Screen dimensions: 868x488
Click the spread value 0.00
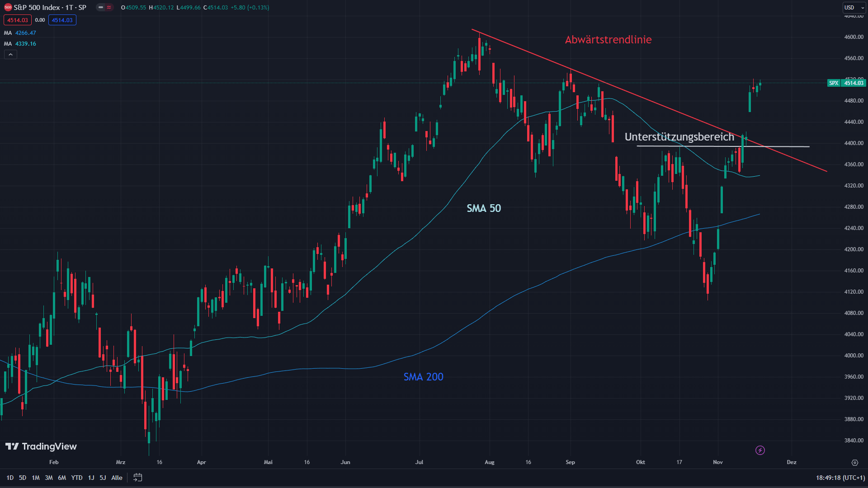pyautogui.click(x=40, y=20)
